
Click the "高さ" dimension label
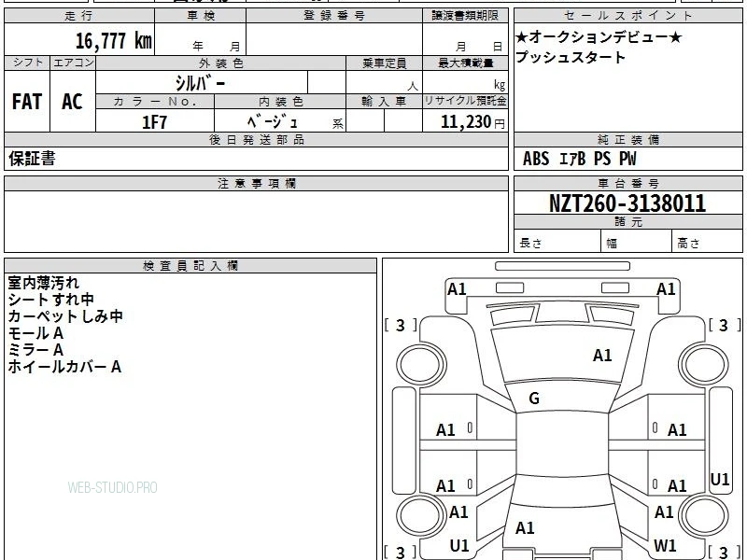[688, 244]
